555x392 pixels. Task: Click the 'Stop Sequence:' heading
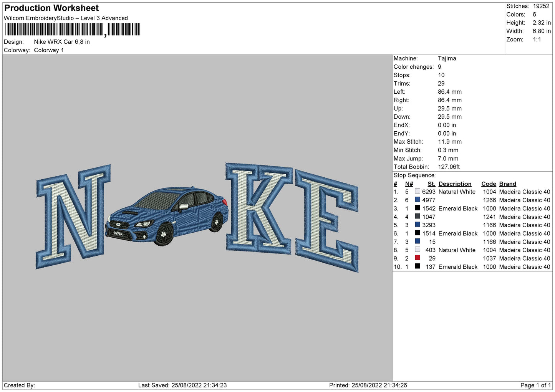click(414, 175)
